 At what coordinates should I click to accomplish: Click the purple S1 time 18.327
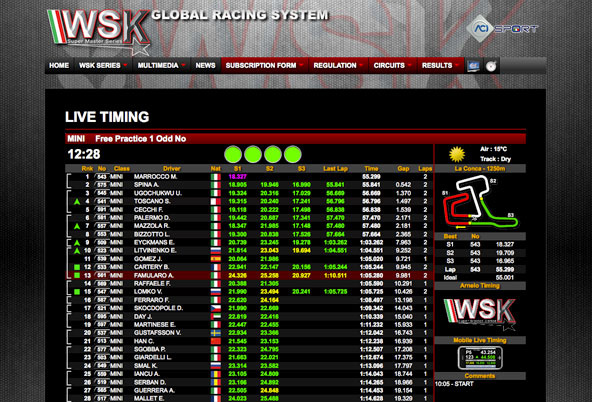coord(237,177)
